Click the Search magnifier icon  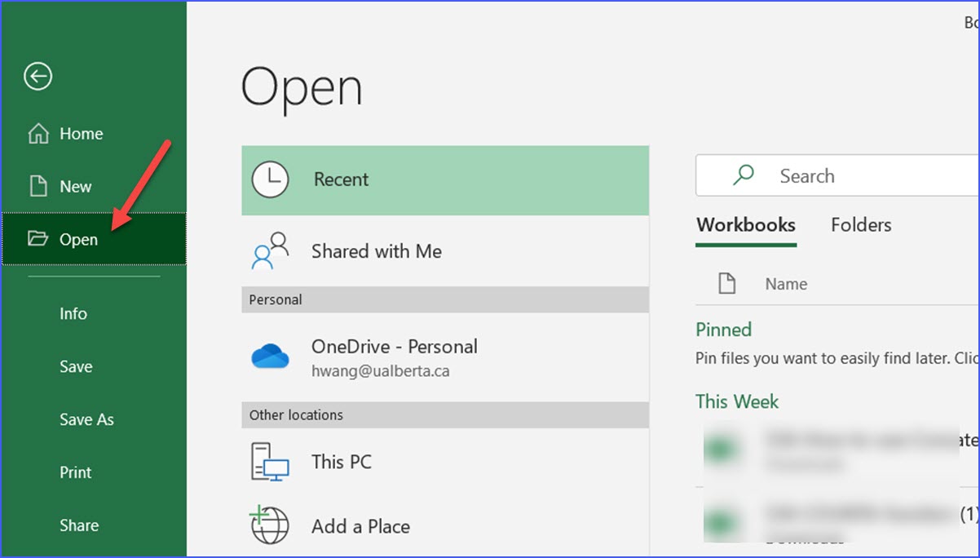point(744,175)
